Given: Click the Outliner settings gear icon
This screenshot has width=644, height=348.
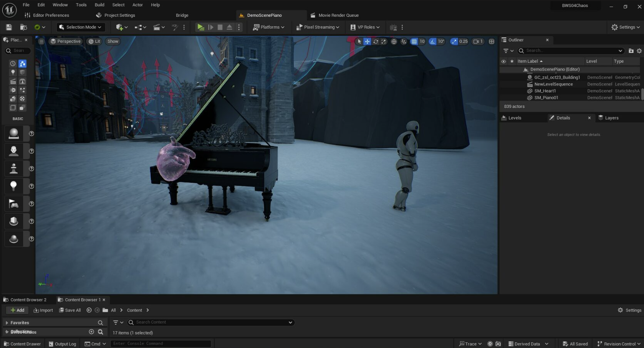Looking at the screenshot, I should [x=639, y=51].
